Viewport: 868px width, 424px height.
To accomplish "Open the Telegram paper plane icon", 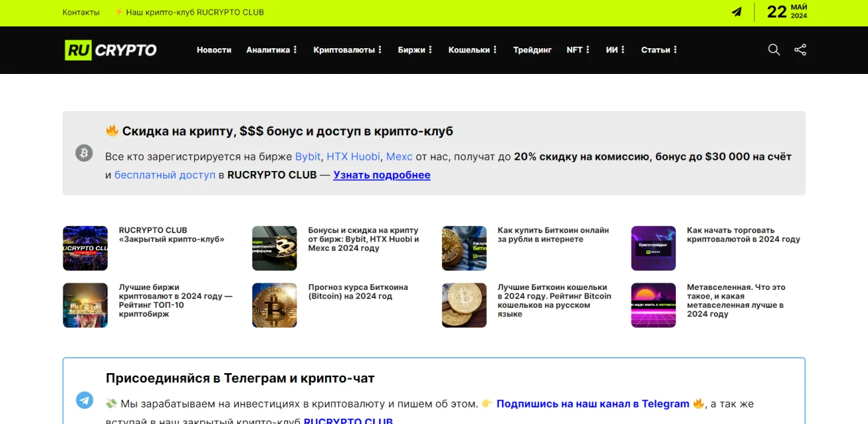I will click(737, 12).
